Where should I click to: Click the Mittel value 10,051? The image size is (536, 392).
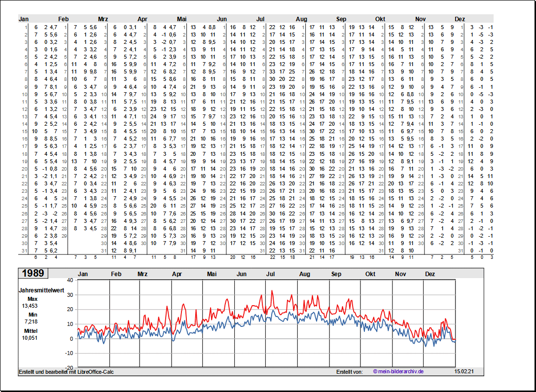pos(30,338)
